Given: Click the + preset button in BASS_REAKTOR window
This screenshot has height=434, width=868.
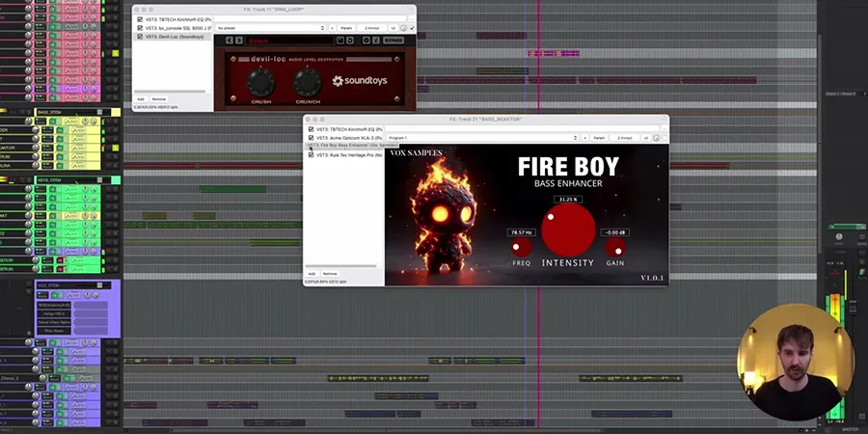Looking at the screenshot, I should [x=584, y=138].
